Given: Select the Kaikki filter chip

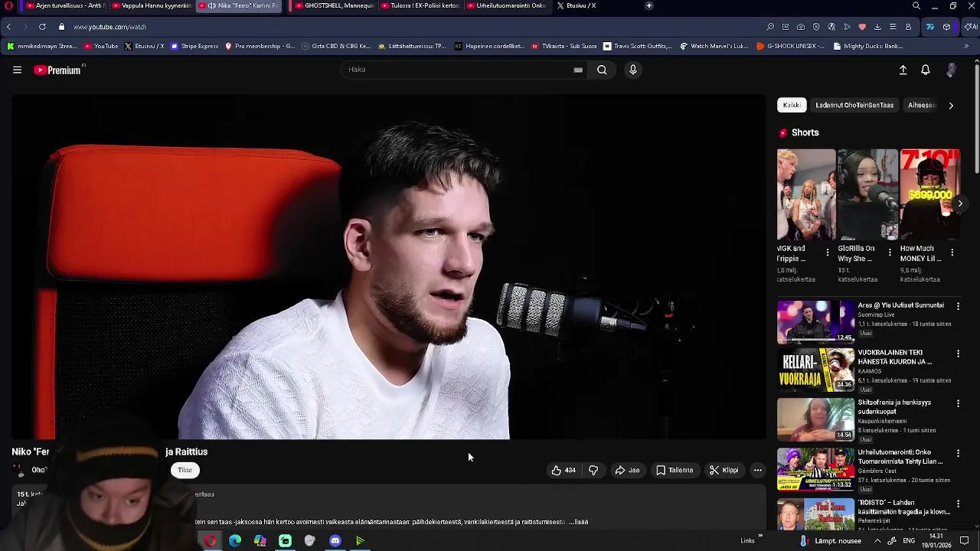Looking at the screenshot, I should pyautogui.click(x=792, y=105).
